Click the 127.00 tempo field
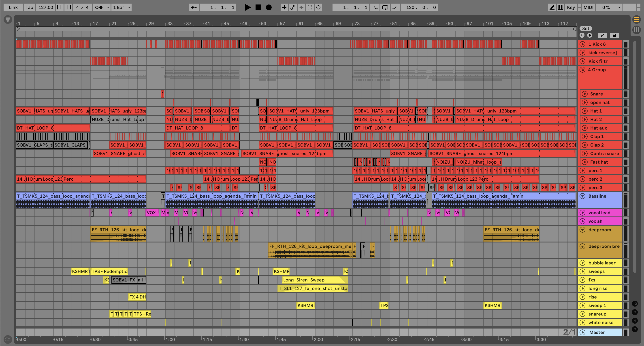 pyautogui.click(x=45, y=7)
